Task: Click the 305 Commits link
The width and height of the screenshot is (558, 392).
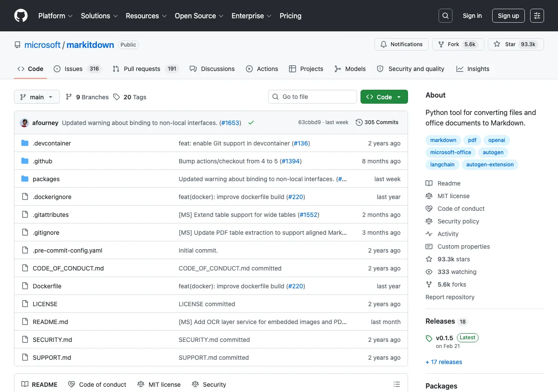Action: (377, 122)
